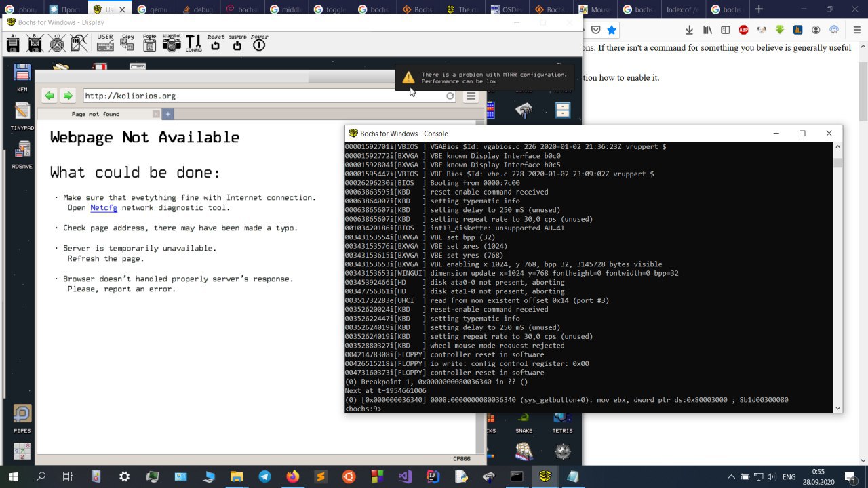Click the MTRR warning notification

[x=484, y=78]
